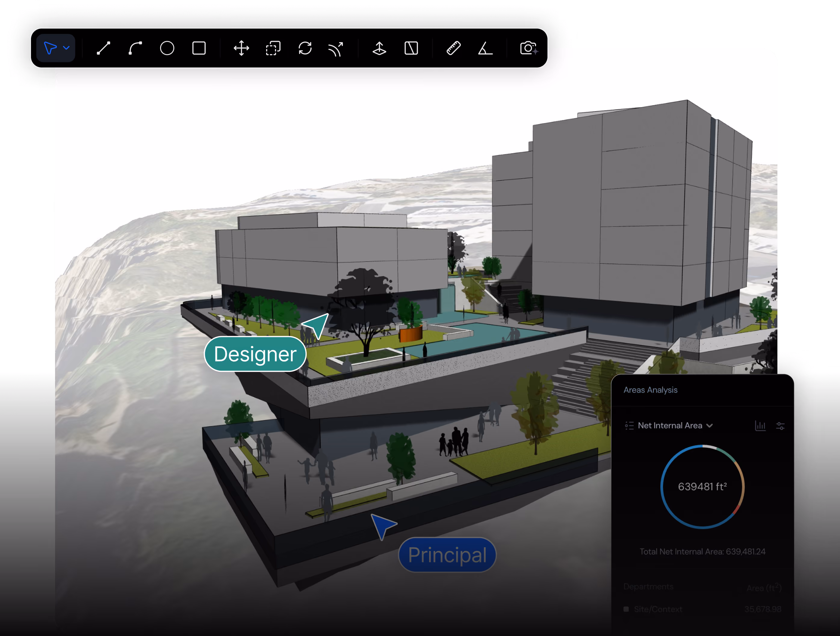The height and width of the screenshot is (636, 840).
Task: Choose the Copy/Array selection tool
Action: (273, 48)
